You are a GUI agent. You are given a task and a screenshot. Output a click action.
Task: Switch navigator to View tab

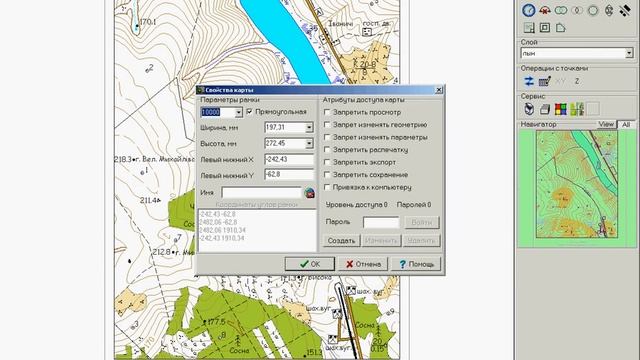point(606,124)
